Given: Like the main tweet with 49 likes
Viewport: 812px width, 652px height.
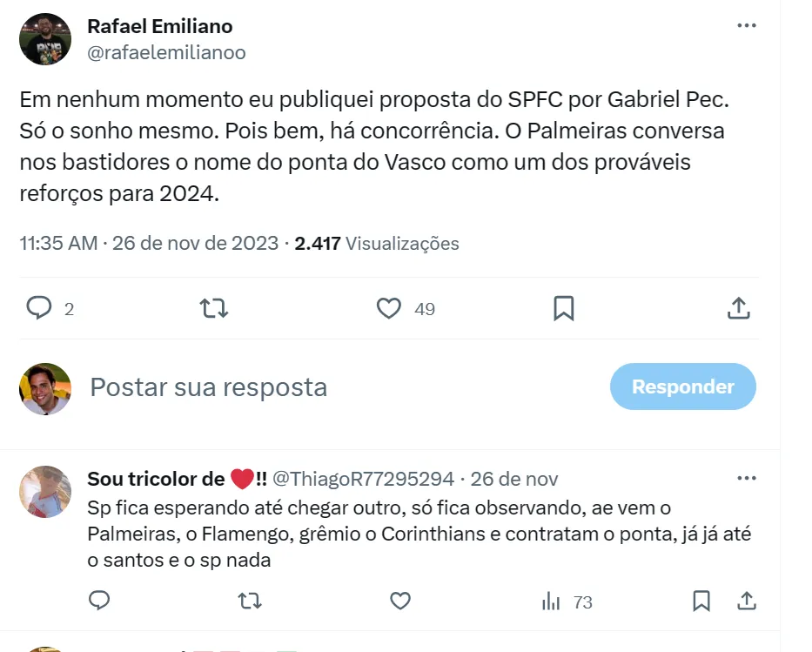Looking at the screenshot, I should [x=389, y=308].
